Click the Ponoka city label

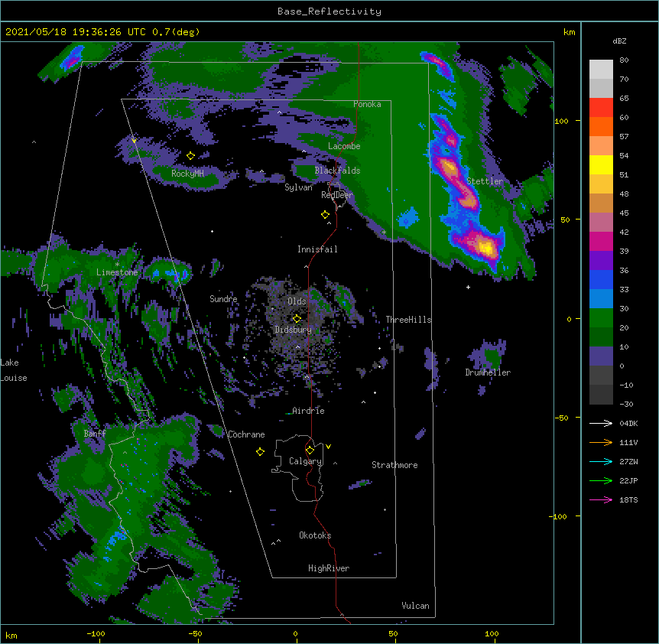pyautogui.click(x=367, y=104)
